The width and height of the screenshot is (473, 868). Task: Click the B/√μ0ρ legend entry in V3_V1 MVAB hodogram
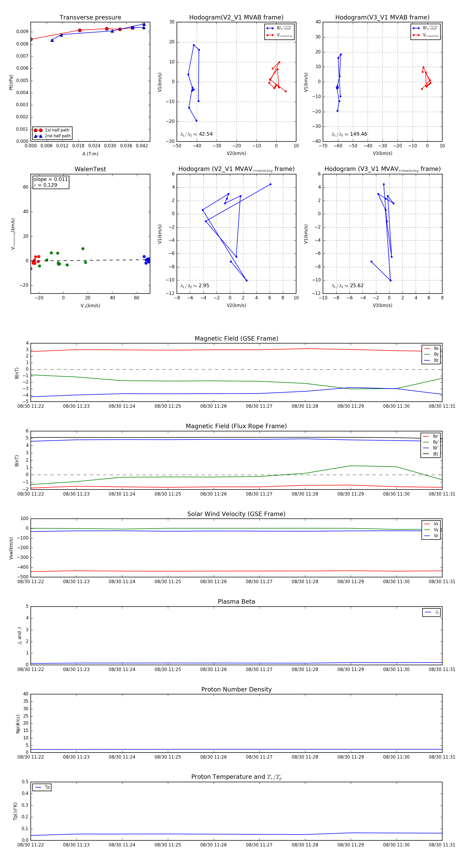pos(425,28)
